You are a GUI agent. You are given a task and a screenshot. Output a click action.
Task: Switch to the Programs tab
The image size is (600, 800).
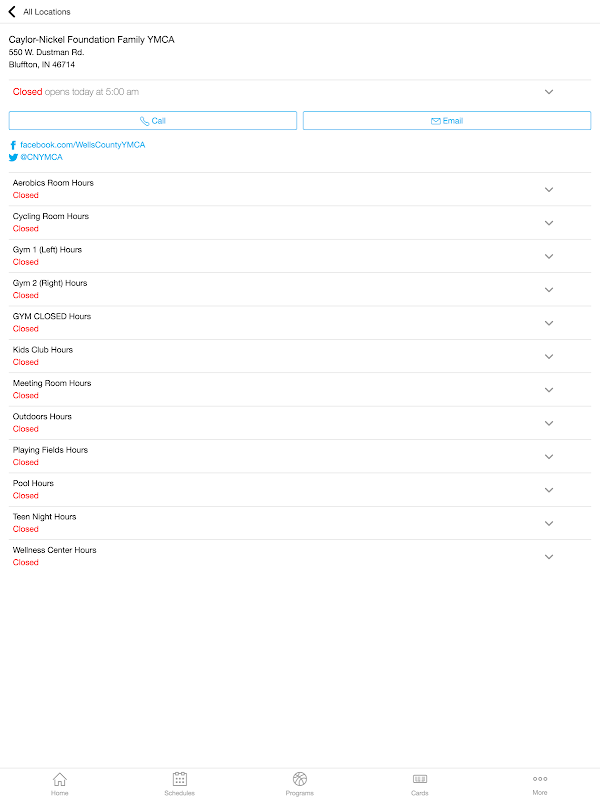tap(299, 784)
